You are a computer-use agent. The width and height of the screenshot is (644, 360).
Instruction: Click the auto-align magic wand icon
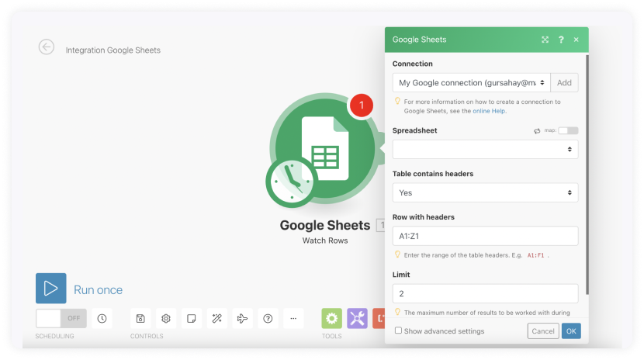216,318
